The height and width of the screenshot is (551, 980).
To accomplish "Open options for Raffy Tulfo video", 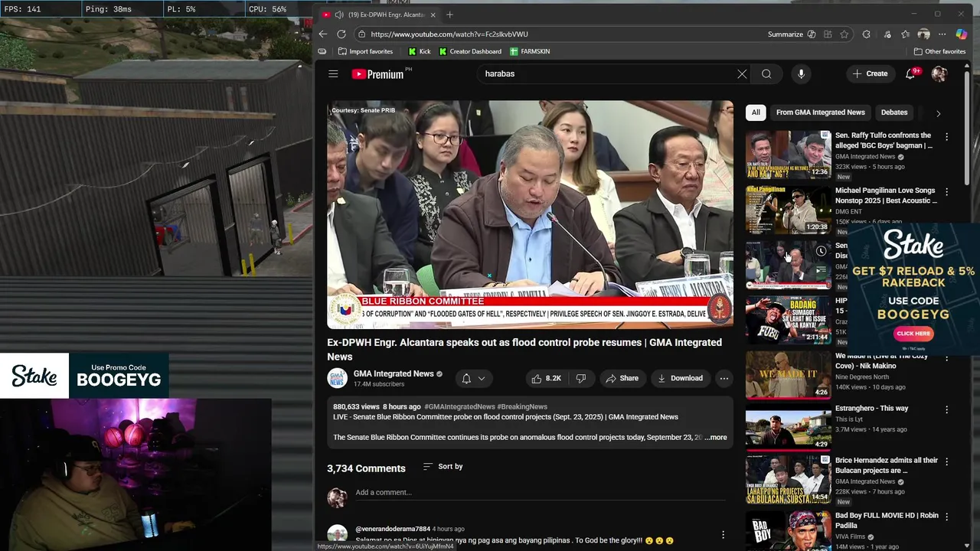I will pyautogui.click(x=946, y=136).
